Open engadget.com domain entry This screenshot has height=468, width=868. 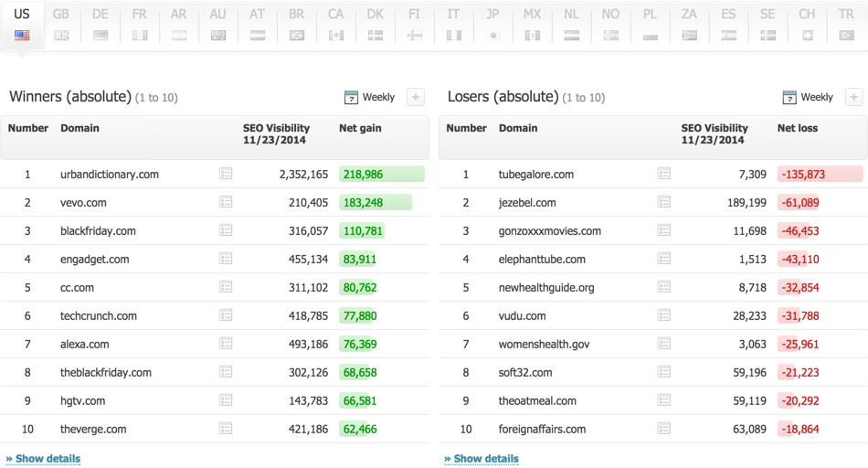pos(95,260)
